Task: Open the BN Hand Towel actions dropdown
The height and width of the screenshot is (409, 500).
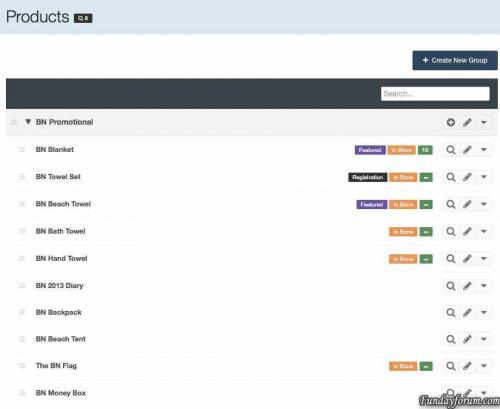Action: (x=484, y=259)
